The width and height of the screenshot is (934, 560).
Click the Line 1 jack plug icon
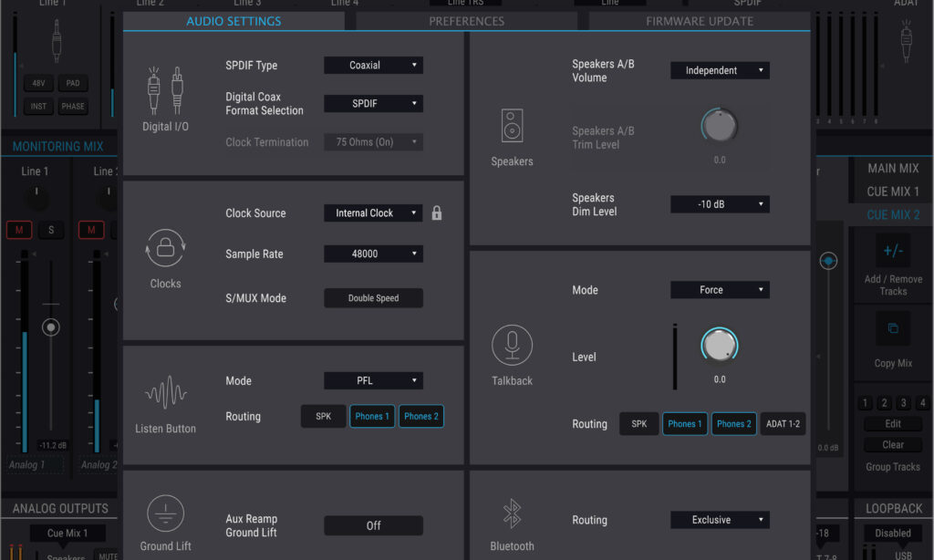tap(56, 40)
